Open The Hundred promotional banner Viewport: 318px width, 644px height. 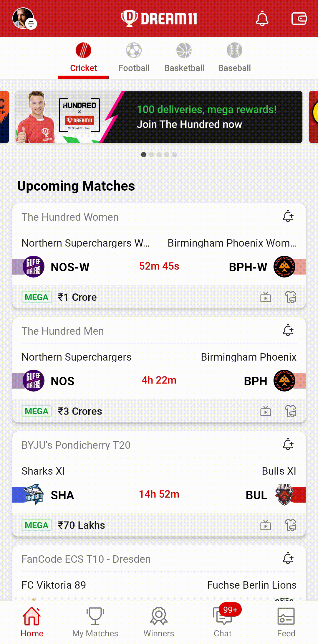pos(159,117)
